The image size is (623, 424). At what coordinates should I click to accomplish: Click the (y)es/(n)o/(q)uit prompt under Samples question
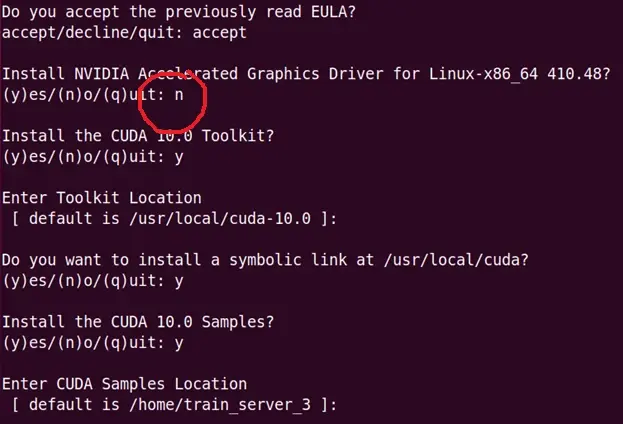pyautogui.click(x=83, y=343)
